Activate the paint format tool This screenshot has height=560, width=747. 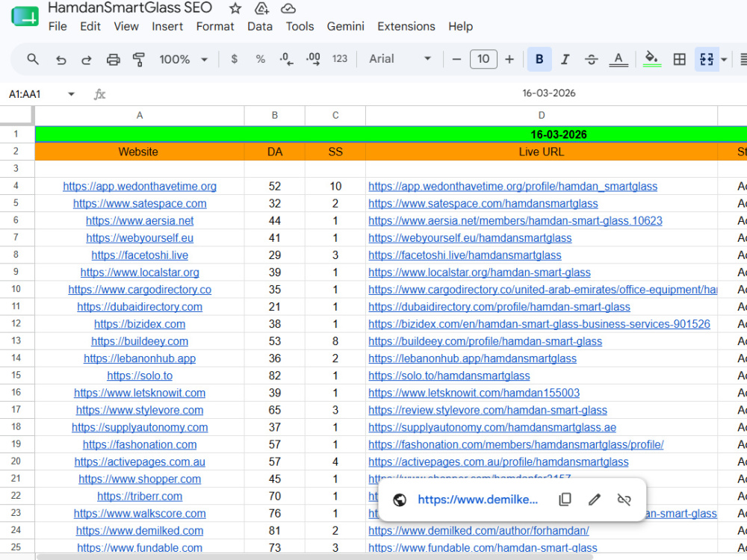(x=139, y=60)
